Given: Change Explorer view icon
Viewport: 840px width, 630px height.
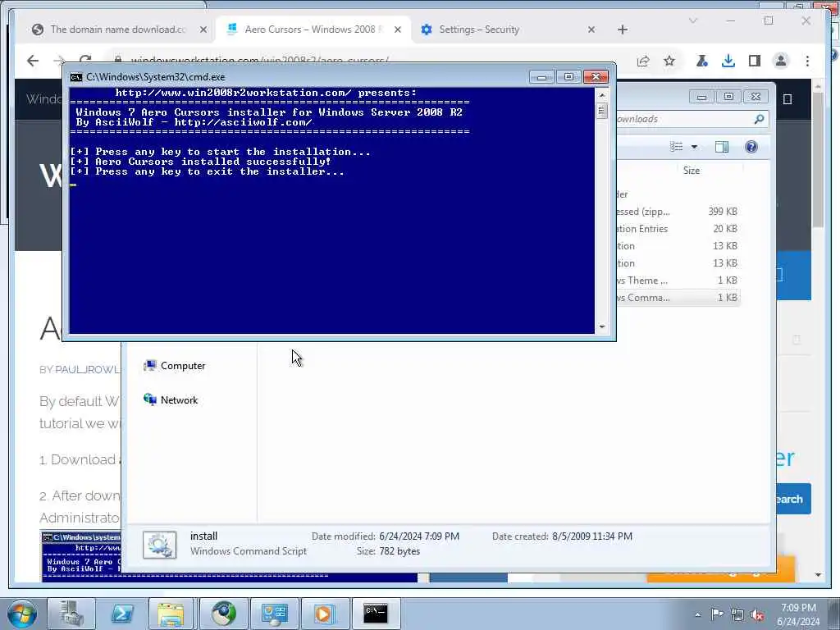Looking at the screenshot, I should coord(677,147).
